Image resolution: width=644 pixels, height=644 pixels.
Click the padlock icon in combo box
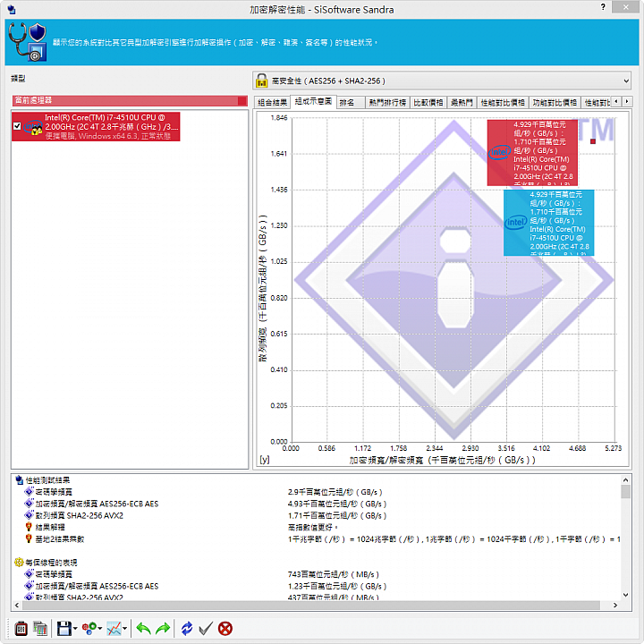point(261,80)
